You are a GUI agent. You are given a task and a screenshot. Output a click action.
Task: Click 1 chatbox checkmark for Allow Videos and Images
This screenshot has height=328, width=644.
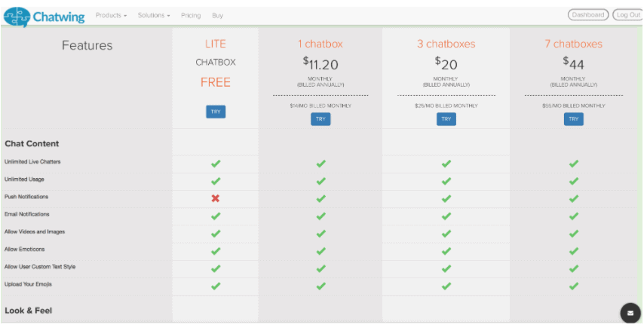tap(320, 234)
